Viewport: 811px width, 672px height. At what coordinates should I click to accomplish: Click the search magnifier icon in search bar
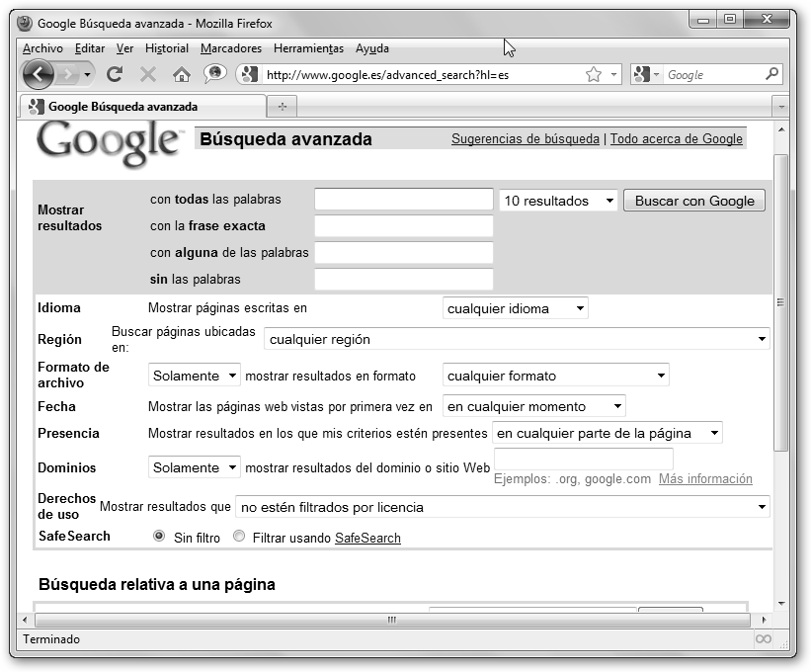coord(772,74)
